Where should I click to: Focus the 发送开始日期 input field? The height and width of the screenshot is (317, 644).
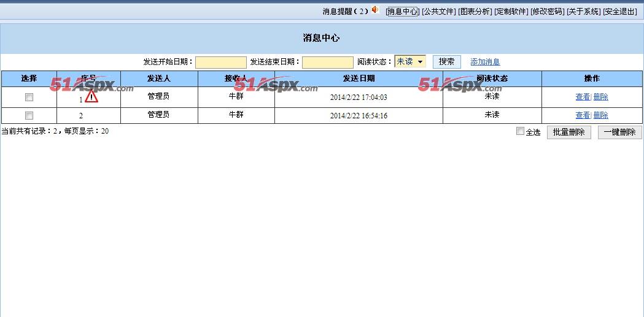(x=220, y=63)
